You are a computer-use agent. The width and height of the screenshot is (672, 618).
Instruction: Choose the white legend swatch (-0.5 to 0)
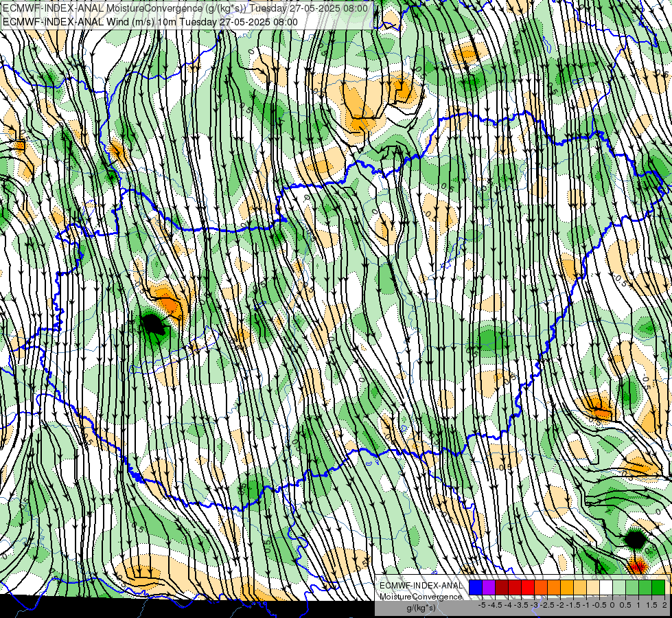(606, 588)
